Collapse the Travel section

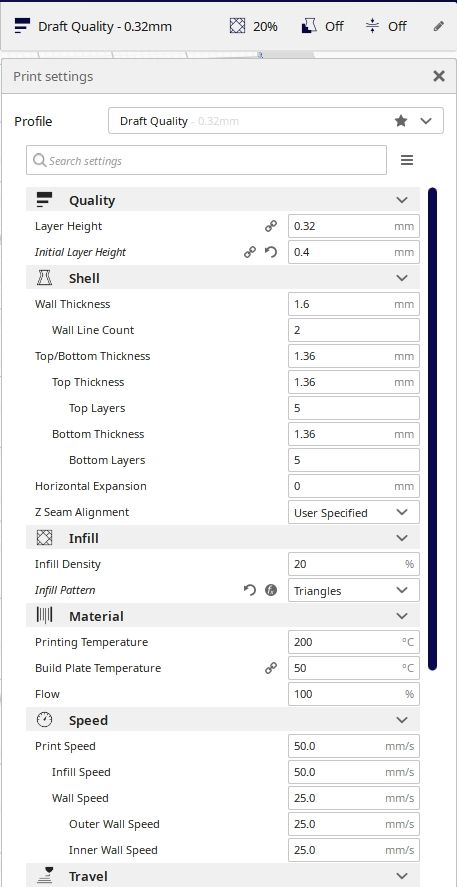(x=402, y=876)
